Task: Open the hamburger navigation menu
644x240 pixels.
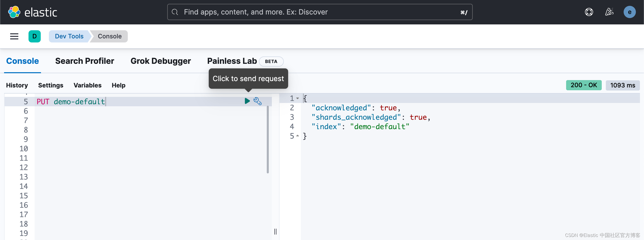Action: coord(14,36)
